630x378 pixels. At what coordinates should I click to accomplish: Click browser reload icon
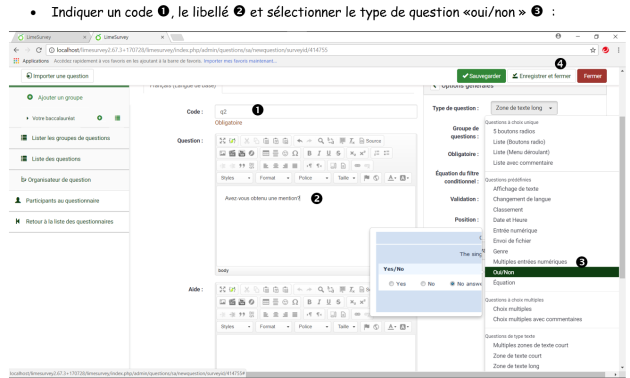click(39, 50)
